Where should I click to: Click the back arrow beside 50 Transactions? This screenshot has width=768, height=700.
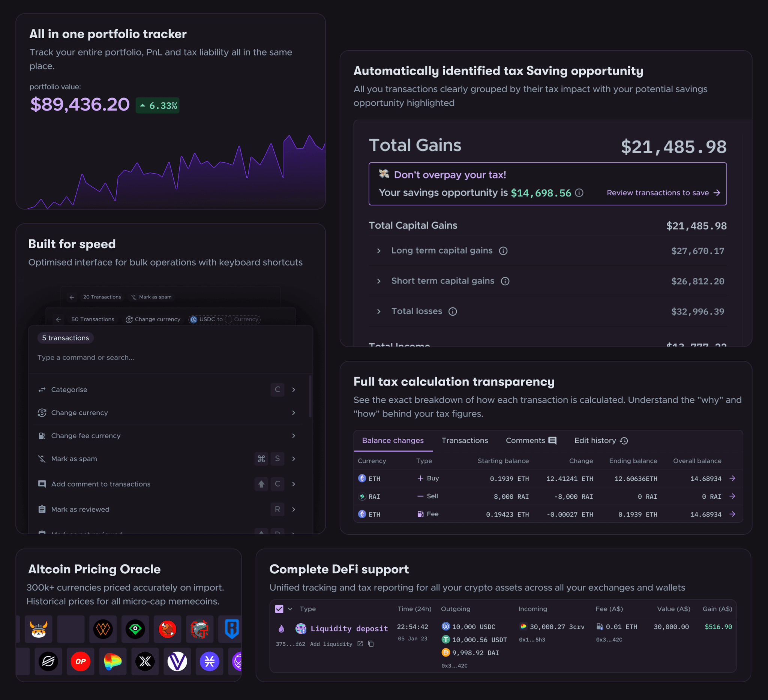click(58, 319)
